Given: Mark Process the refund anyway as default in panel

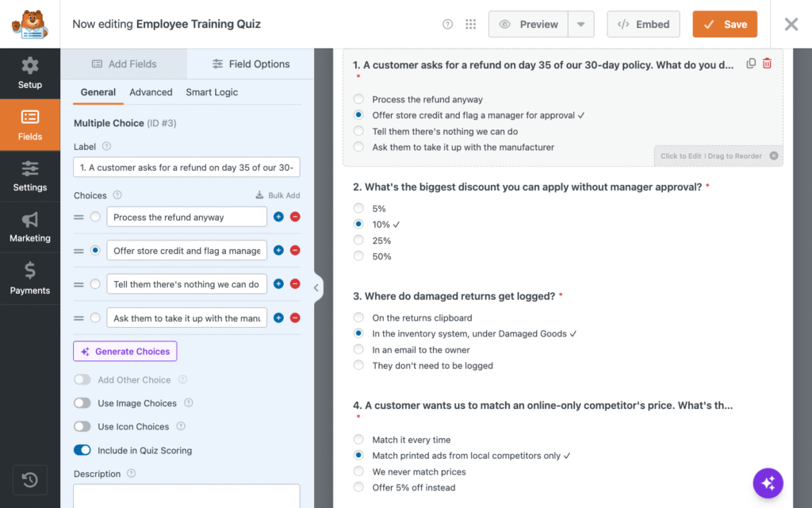Looking at the screenshot, I should (95, 217).
